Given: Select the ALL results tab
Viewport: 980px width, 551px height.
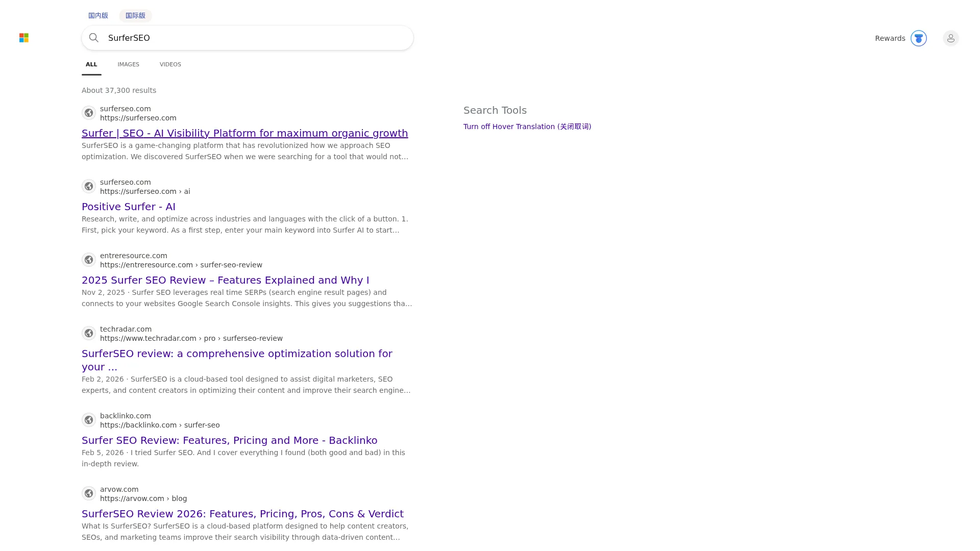Looking at the screenshot, I should coord(91,64).
